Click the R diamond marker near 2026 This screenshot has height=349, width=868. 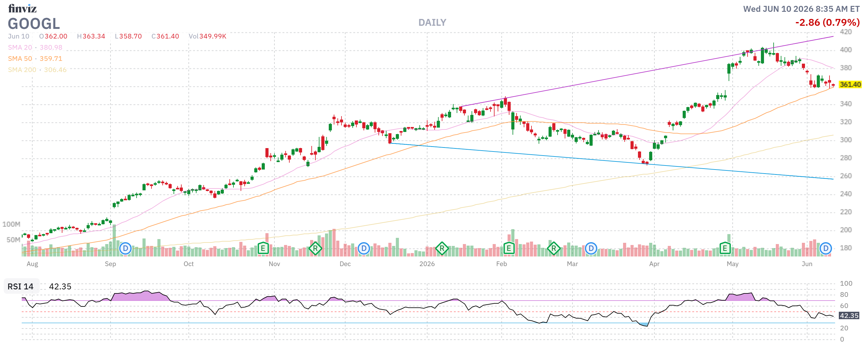tap(442, 249)
